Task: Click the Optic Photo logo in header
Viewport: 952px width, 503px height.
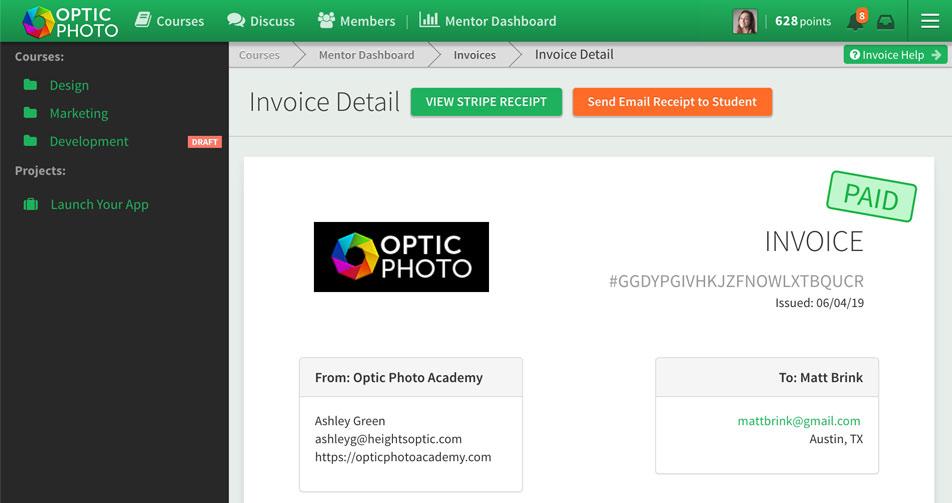Action: [70, 22]
